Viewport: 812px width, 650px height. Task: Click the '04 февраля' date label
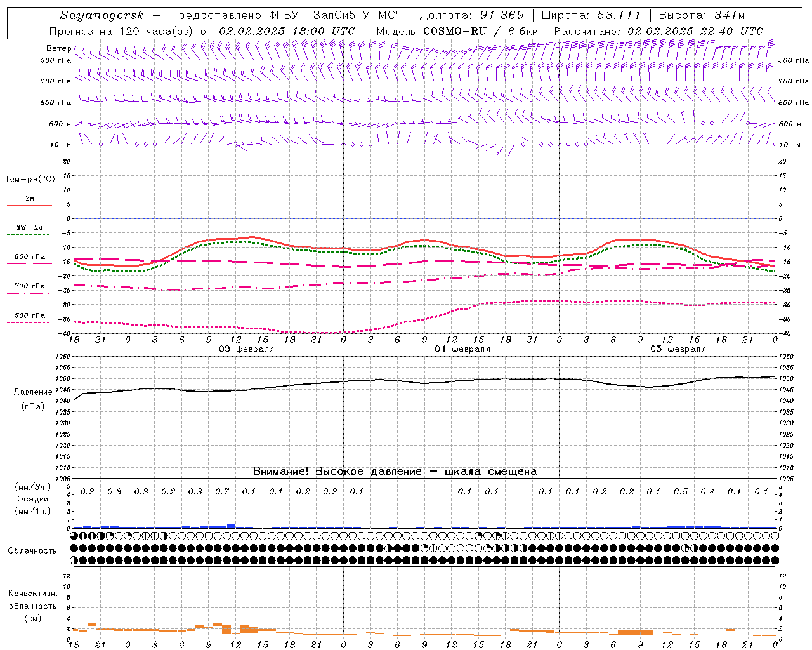point(462,349)
